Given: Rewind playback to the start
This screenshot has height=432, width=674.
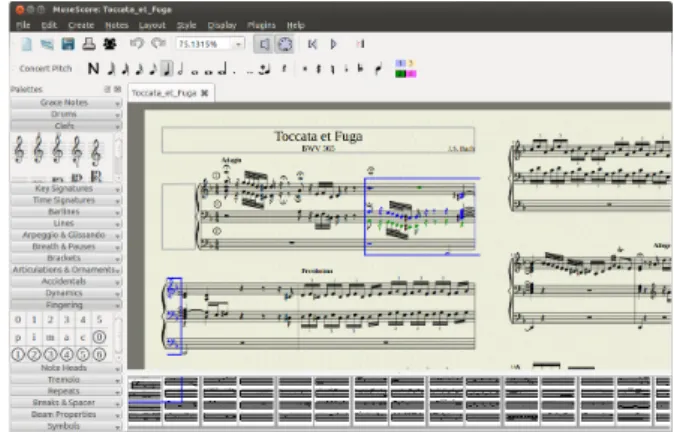Looking at the screenshot, I should point(312,44).
